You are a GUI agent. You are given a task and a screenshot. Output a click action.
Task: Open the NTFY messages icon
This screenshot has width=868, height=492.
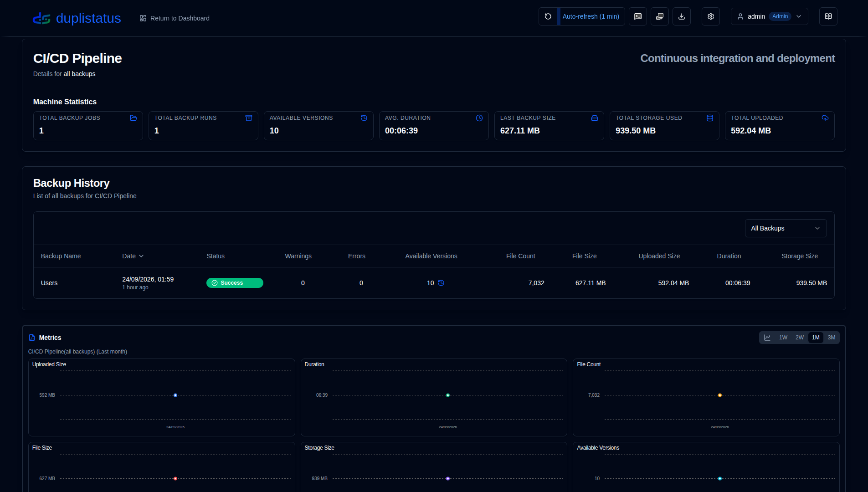(x=638, y=16)
